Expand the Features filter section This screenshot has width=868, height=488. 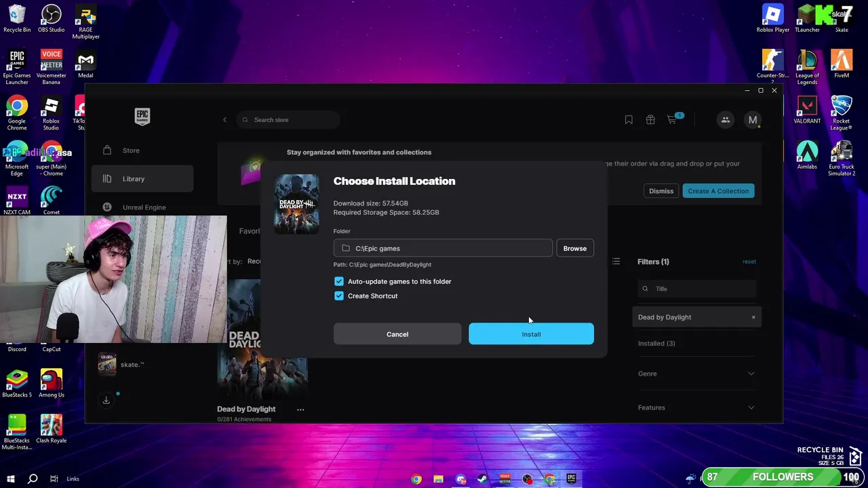tap(696, 407)
